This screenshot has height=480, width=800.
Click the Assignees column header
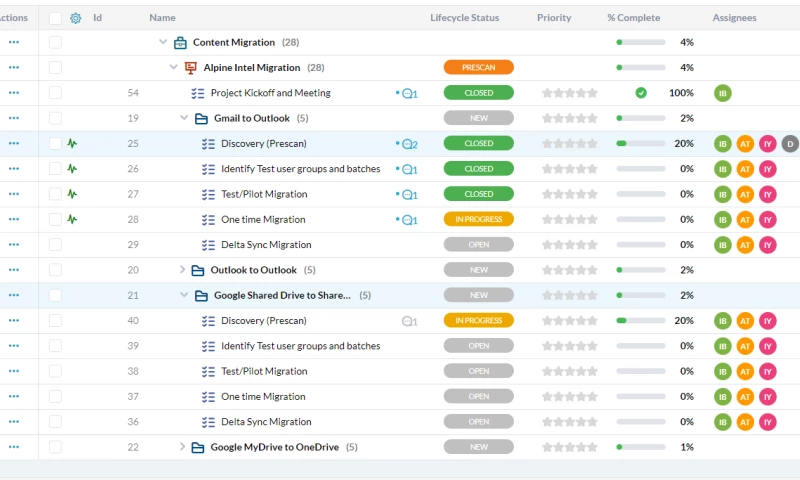[x=734, y=18]
